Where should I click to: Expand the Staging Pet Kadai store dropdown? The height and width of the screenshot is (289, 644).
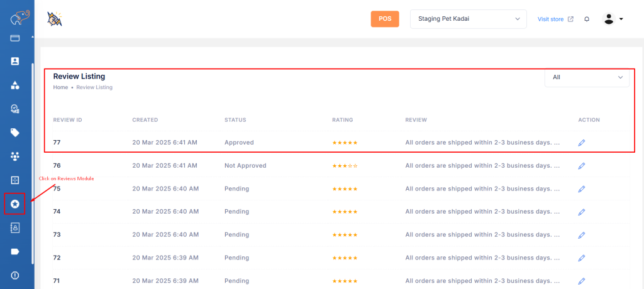pos(469,19)
